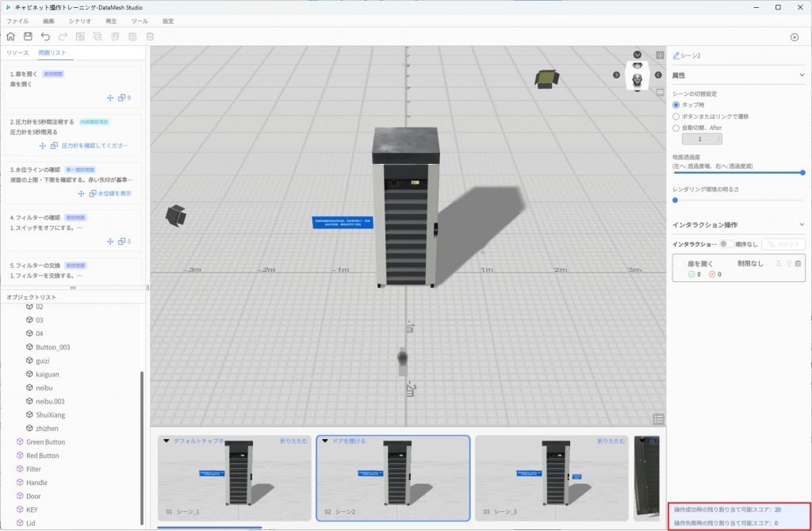The height and width of the screenshot is (531, 812).
Task: Open the シナリオ menu
Action: coord(79,21)
